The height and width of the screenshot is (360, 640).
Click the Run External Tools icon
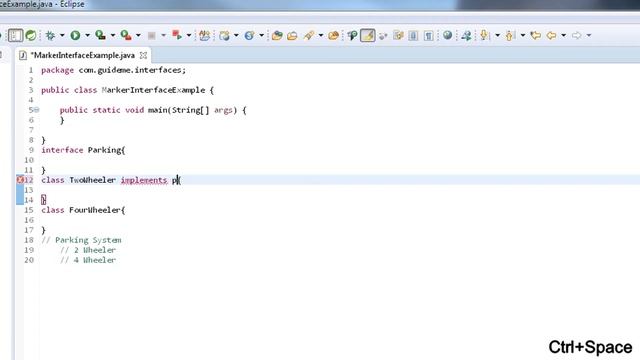pyautogui.click(x=126, y=36)
